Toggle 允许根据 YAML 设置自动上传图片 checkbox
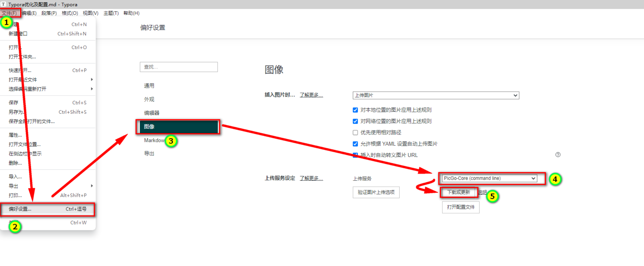 coord(355,144)
